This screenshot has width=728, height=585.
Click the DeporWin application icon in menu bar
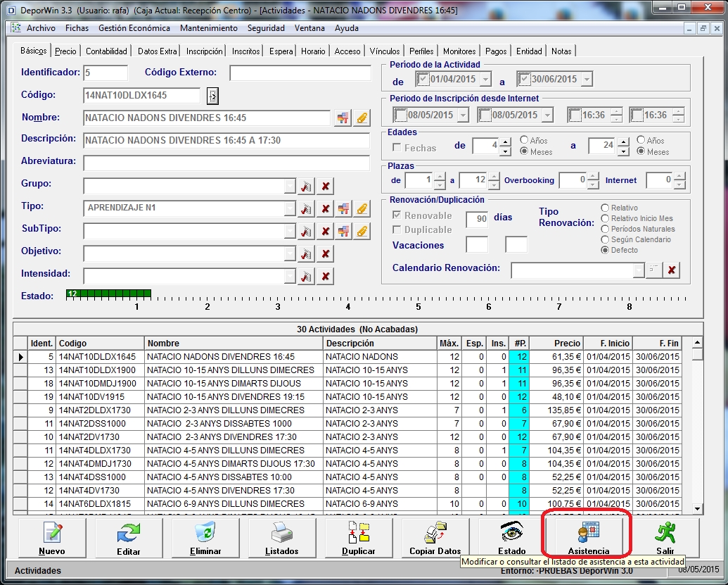pos(17,28)
